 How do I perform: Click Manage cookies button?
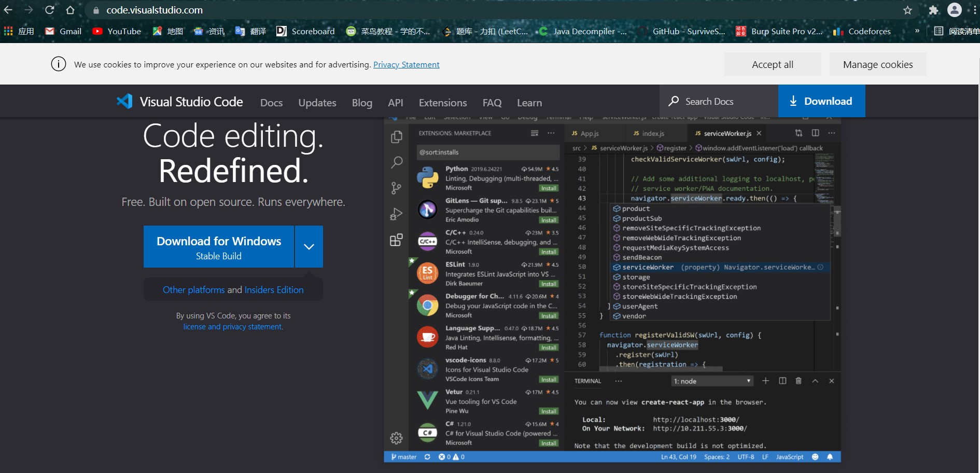pos(878,64)
